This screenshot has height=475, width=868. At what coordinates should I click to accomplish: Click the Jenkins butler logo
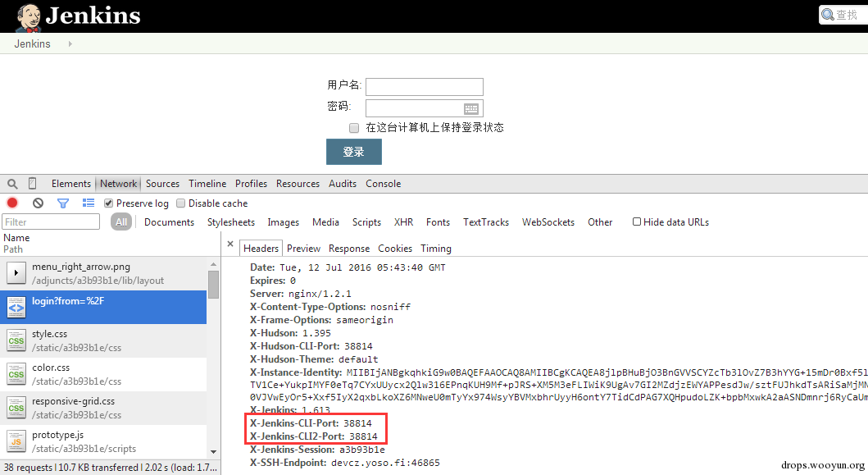click(28, 17)
